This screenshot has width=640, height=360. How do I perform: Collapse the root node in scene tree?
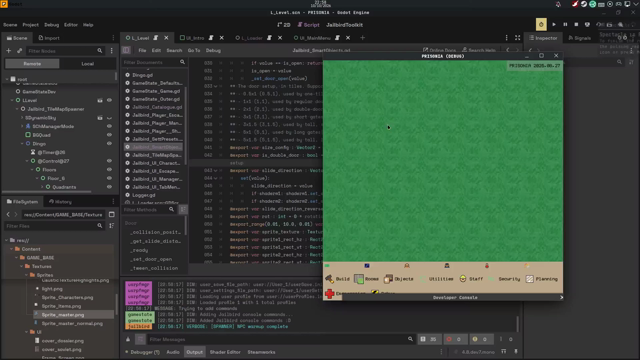(x=7, y=79)
